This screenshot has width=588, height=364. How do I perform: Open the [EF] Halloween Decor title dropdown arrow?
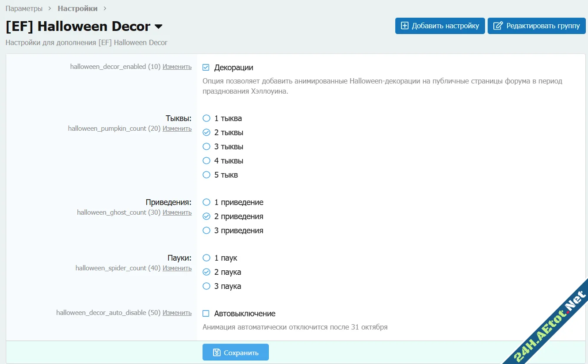pos(158,27)
